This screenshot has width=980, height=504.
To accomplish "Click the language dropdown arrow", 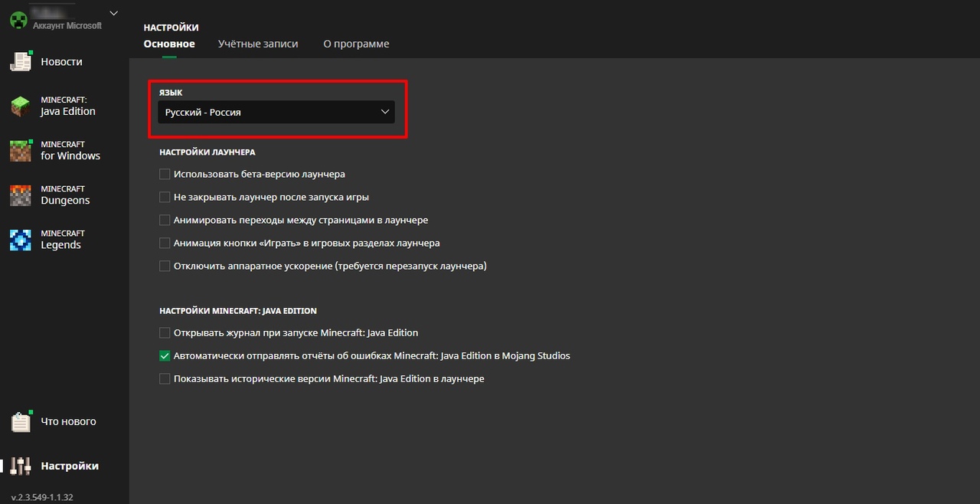I will pos(385,112).
